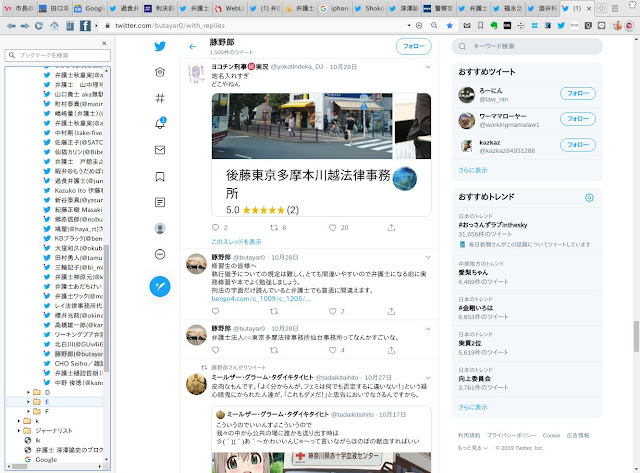This screenshot has width=640, height=473.
Task: Switch to the WebL browser tab
Action: point(230,8)
